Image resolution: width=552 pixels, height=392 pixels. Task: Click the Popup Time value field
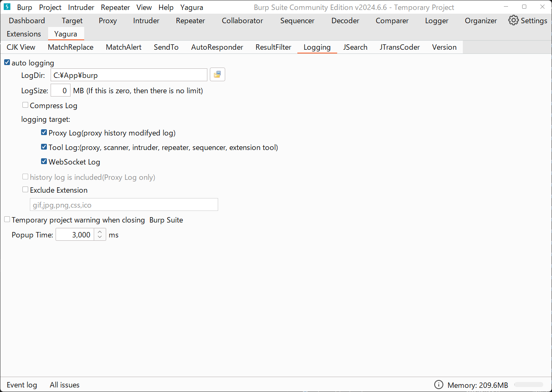[x=76, y=235]
